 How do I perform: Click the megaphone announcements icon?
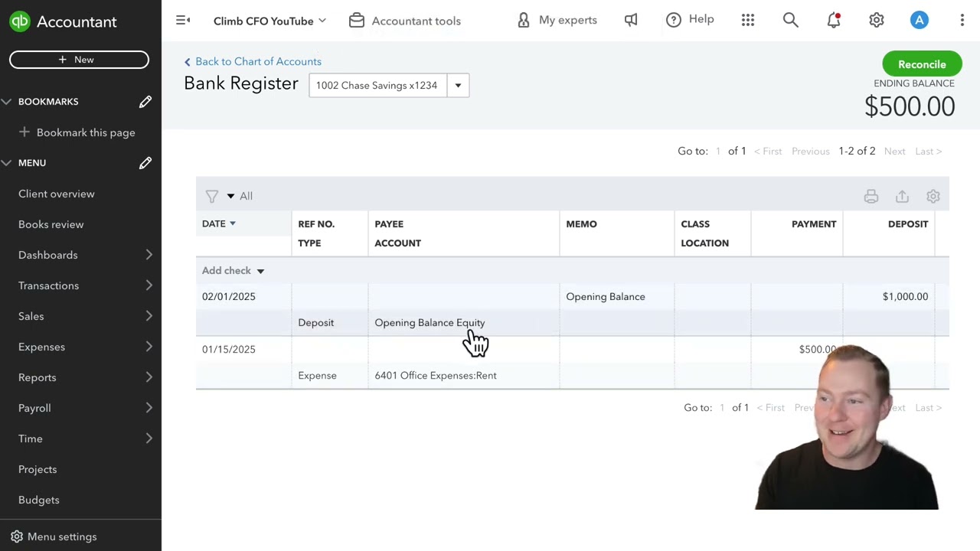click(631, 21)
